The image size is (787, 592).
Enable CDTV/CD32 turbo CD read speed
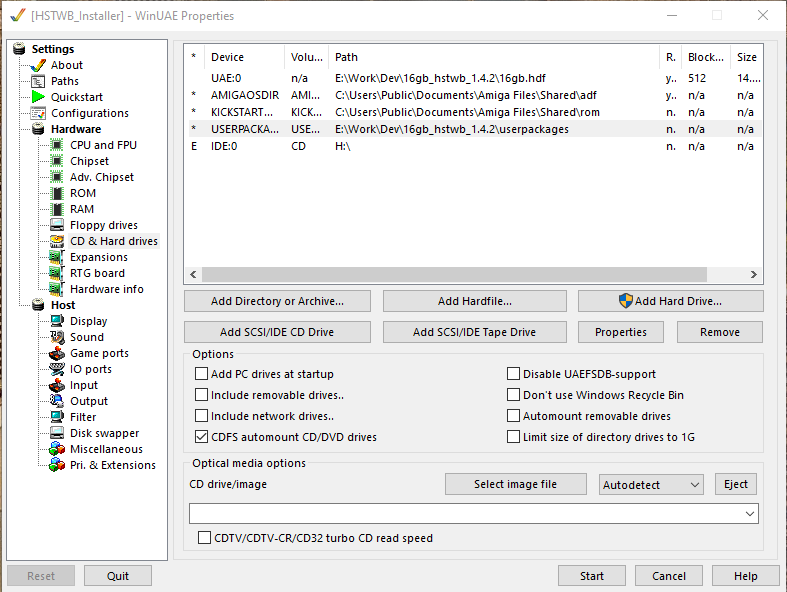204,538
